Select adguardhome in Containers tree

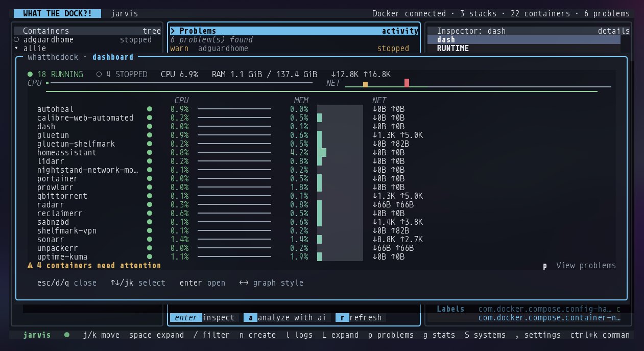click(87, 40)
